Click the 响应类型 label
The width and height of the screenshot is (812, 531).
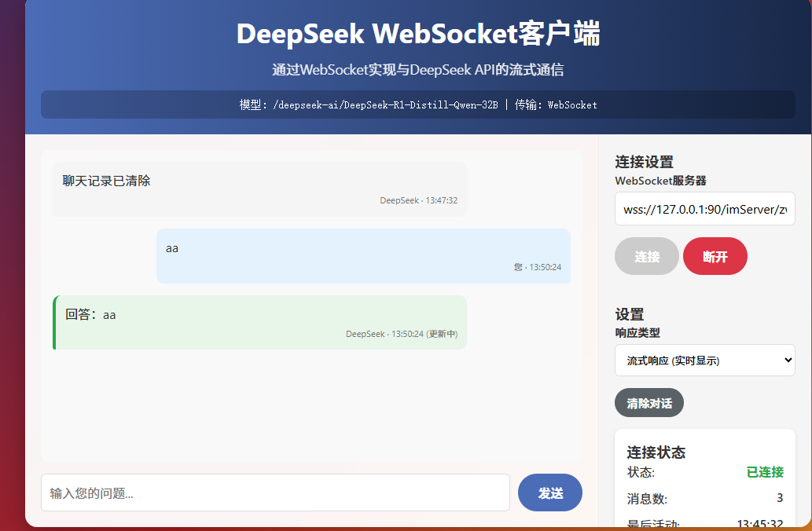[637, 333]
